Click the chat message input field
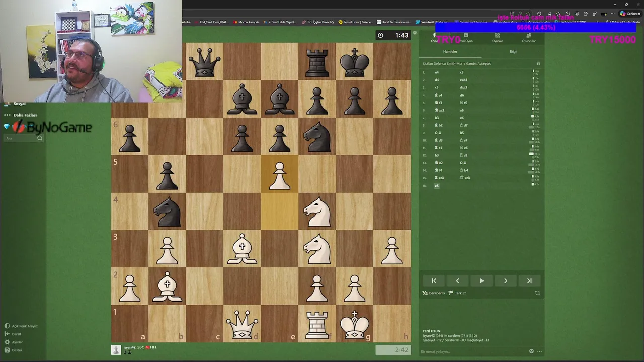This screenshot has width=644, height=362. [x=473, y=351]
